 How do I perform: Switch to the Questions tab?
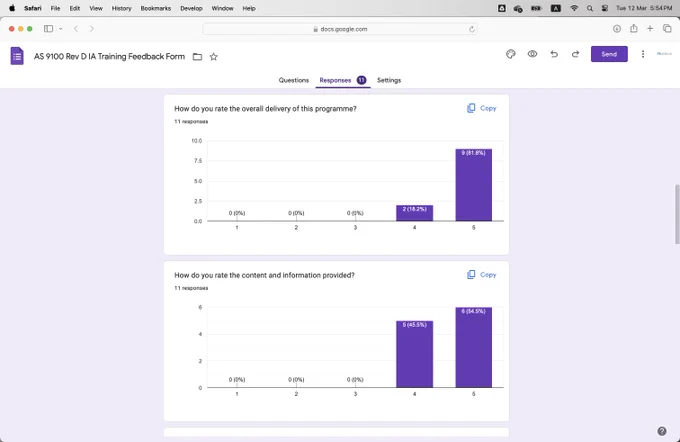[x=294, y=80]
